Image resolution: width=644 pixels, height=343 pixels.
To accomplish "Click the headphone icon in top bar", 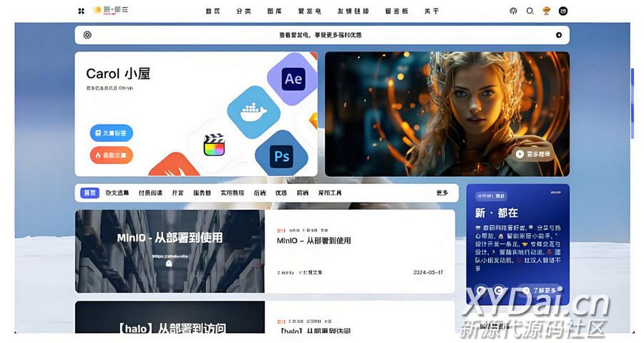I will [x=512, y=11].
